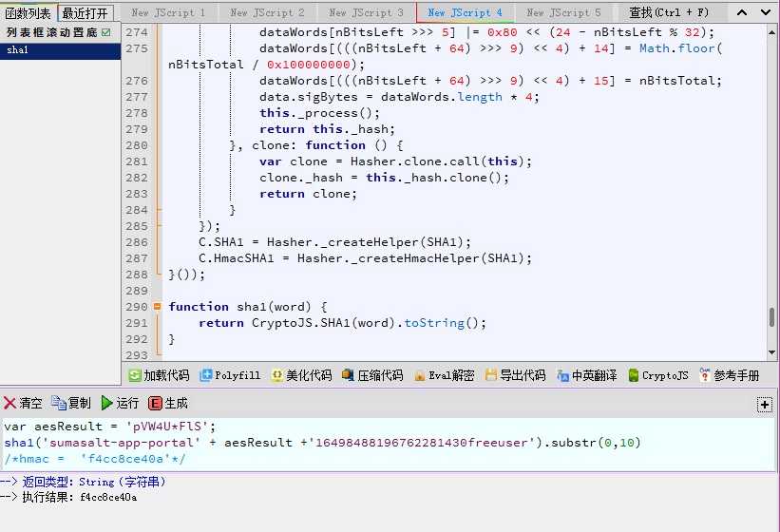Click the 参考手册 reference manual icon
Screen dimensions: 780x532
(x=704, y=374)
